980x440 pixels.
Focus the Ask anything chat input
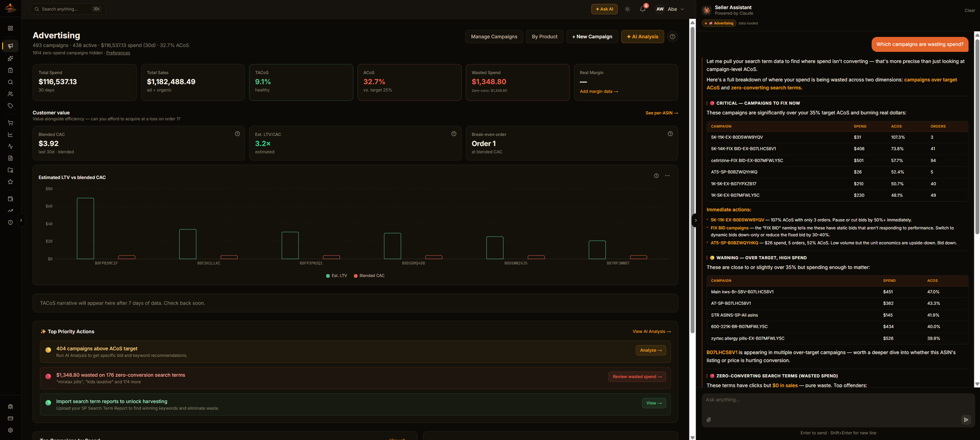[x=838, y=400]
